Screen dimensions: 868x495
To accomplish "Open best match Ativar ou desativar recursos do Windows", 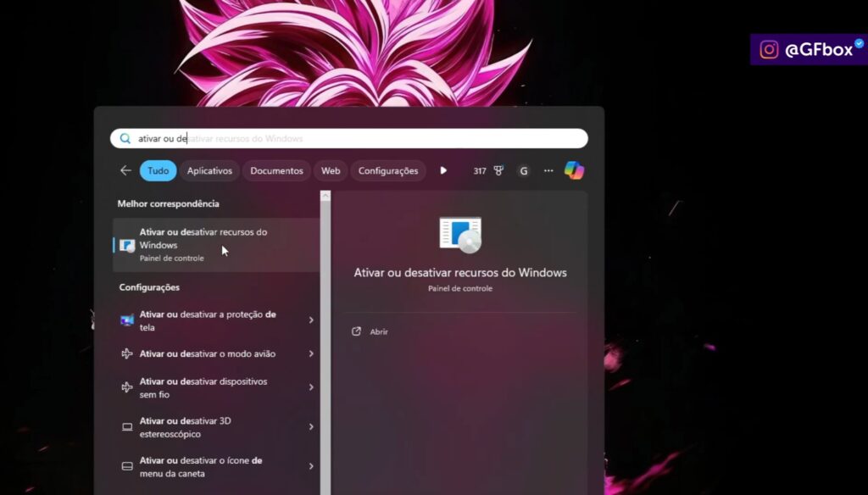I will point(216,245).
